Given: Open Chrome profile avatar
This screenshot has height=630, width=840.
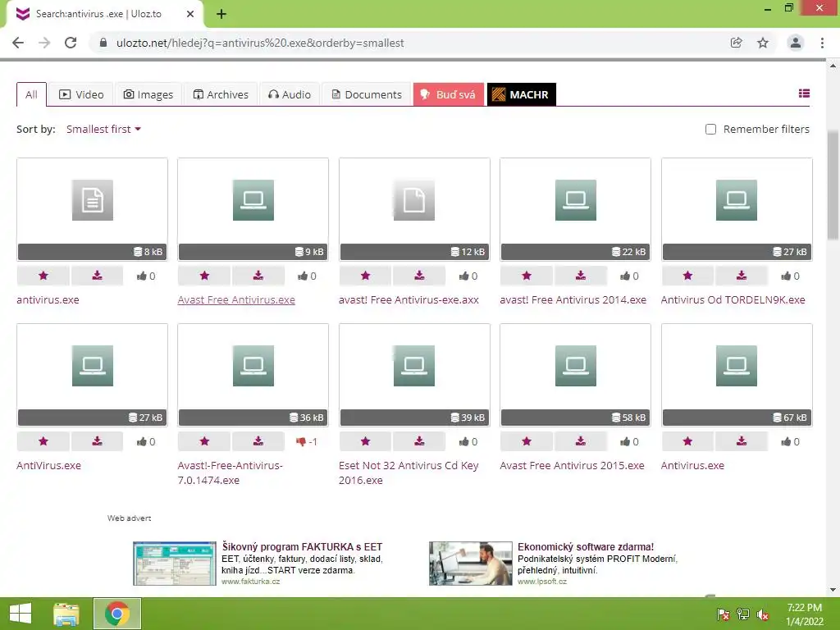Looking at the screenshot, I should (x=796, y=43).
